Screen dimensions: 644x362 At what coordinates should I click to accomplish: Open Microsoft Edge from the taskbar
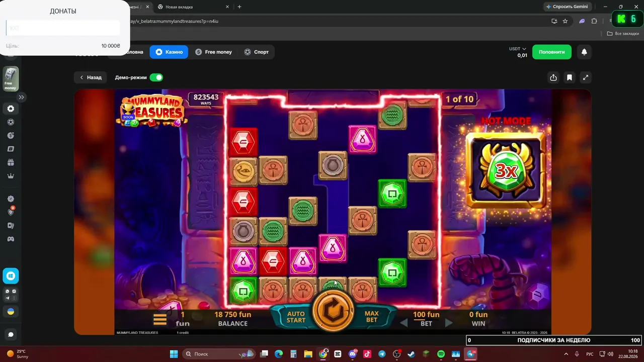click(279, 354)
